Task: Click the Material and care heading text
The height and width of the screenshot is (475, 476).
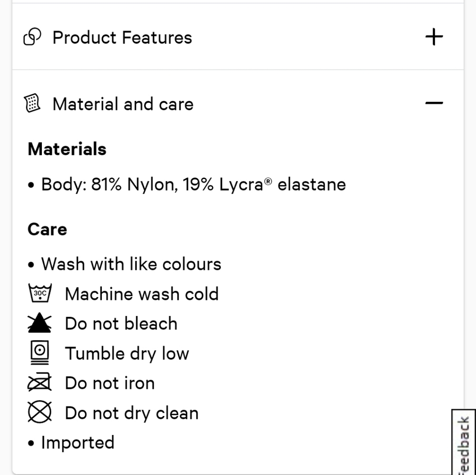Action: coord(123,104)
